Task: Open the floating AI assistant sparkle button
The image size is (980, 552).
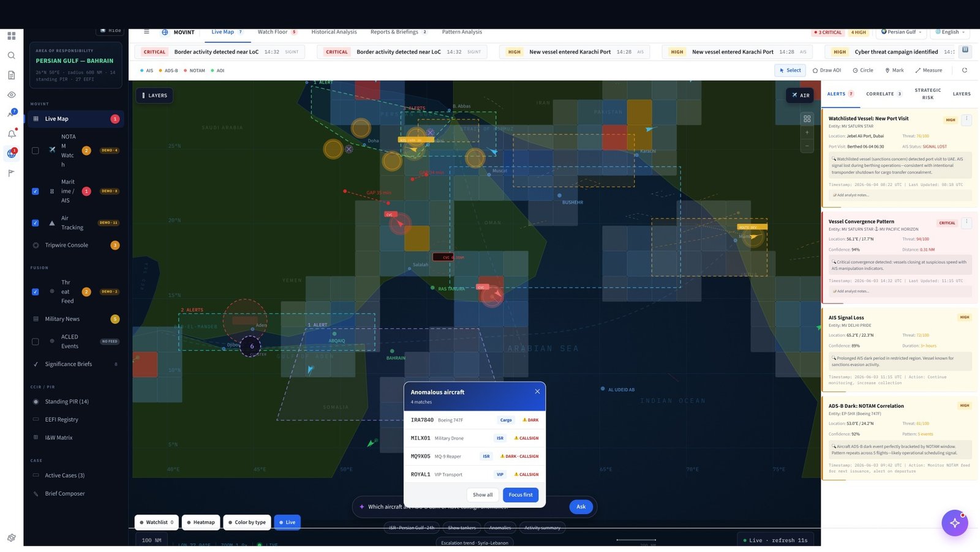Action: click(x=954, y=523)
